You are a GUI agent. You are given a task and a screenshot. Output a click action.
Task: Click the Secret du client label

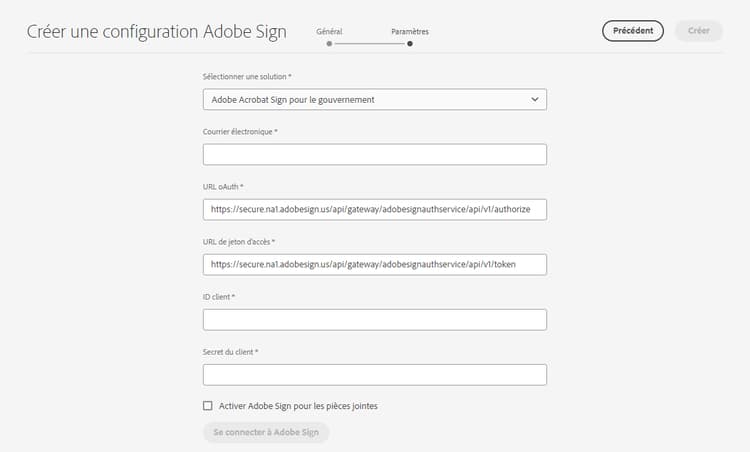pos(231,352)
